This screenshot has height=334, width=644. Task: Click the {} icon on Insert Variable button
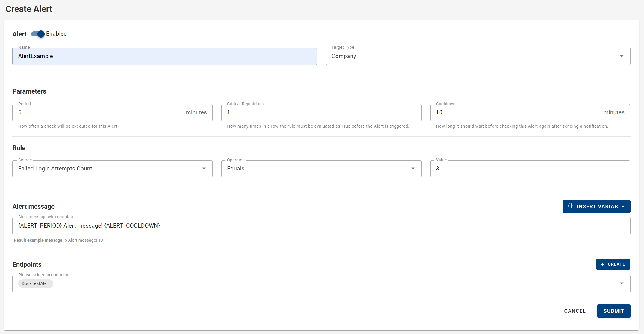(x=570, y=206)
